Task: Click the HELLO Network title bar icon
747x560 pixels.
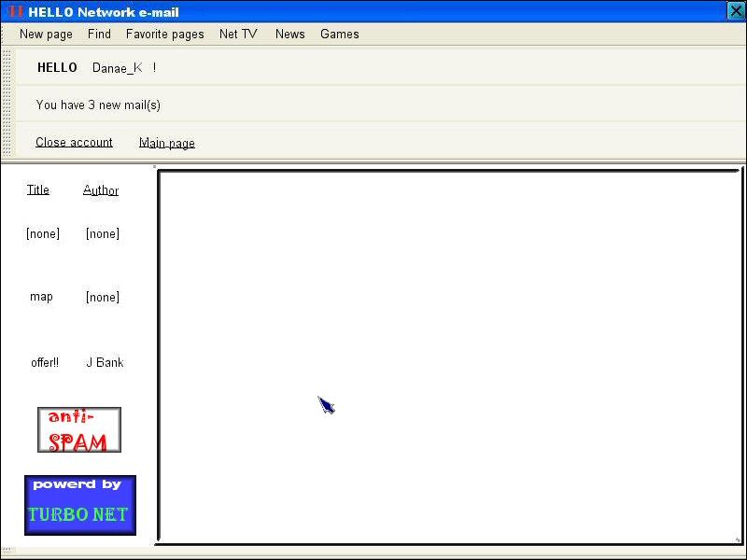Action: click(x=14, y=12)
